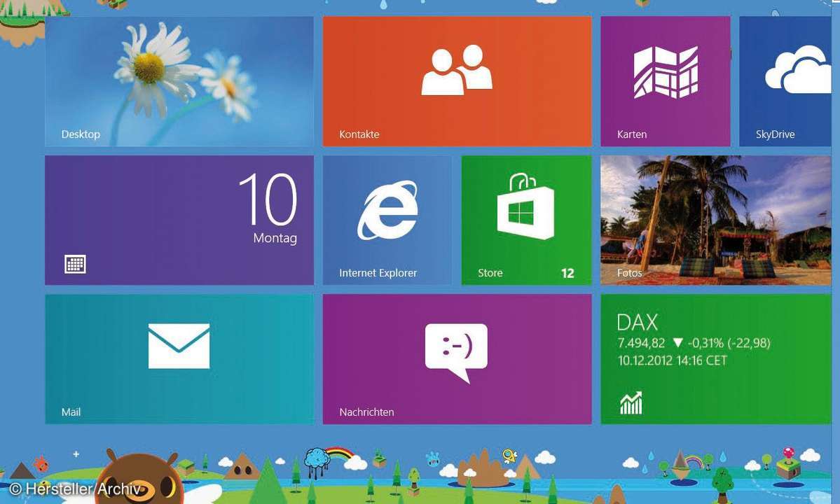
Task: Open the Store shopping bag icon
Action: pos(525,207)
